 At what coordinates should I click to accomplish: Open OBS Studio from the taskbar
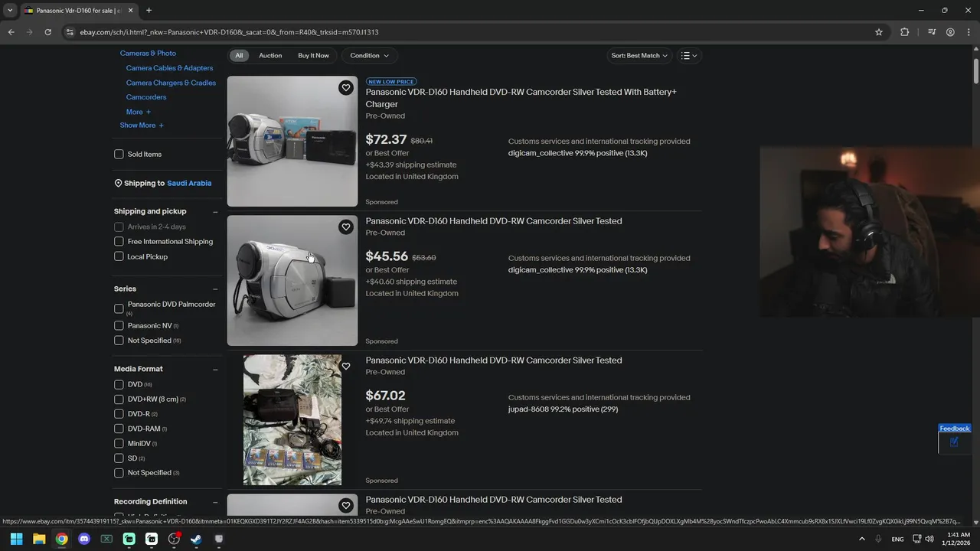[174, 539]
